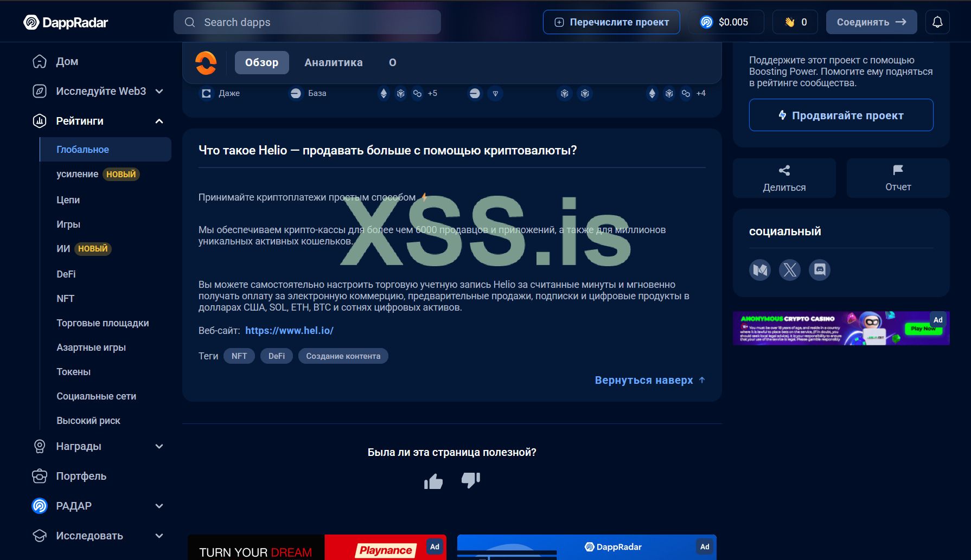The width and height of the screenshot is (971, 560).
Task: Click the РАДАР radar icon
Action: (x=40, y=506)
